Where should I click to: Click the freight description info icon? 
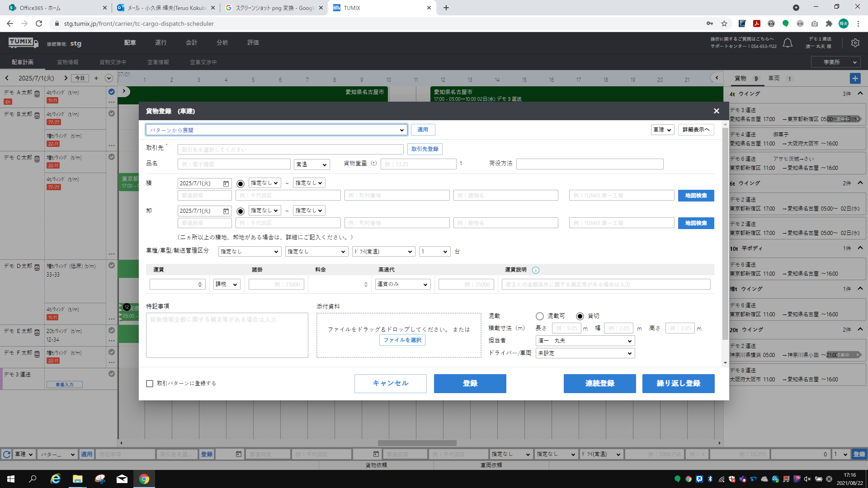click(x=536, y=270)
